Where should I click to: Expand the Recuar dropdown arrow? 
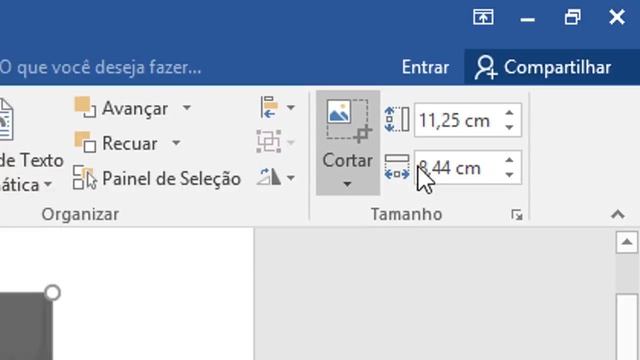click(x=176, y=143)
